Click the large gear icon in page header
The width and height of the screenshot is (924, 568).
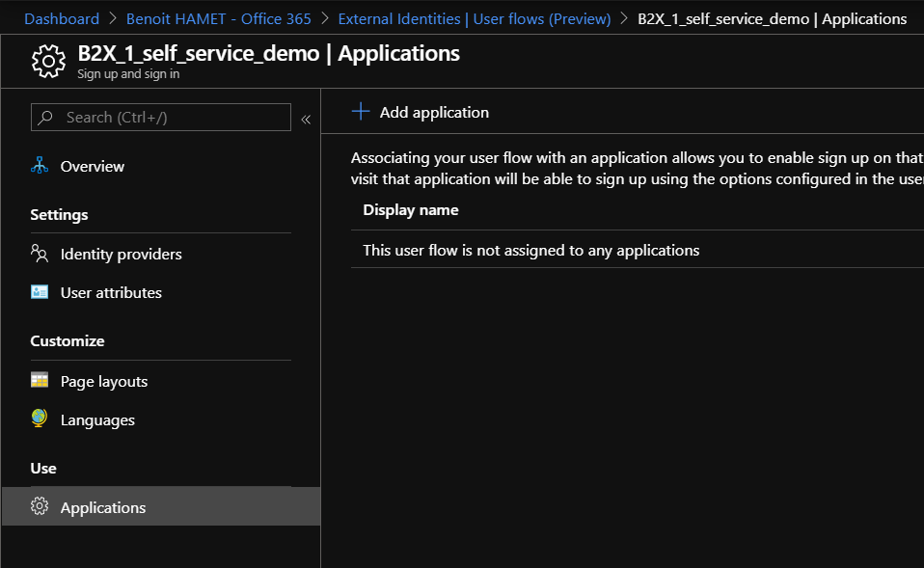pos(48,62)
